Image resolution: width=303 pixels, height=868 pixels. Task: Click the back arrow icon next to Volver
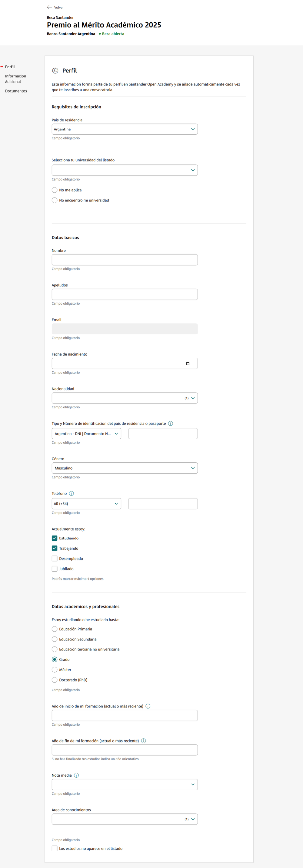click(x=49, y=7)
